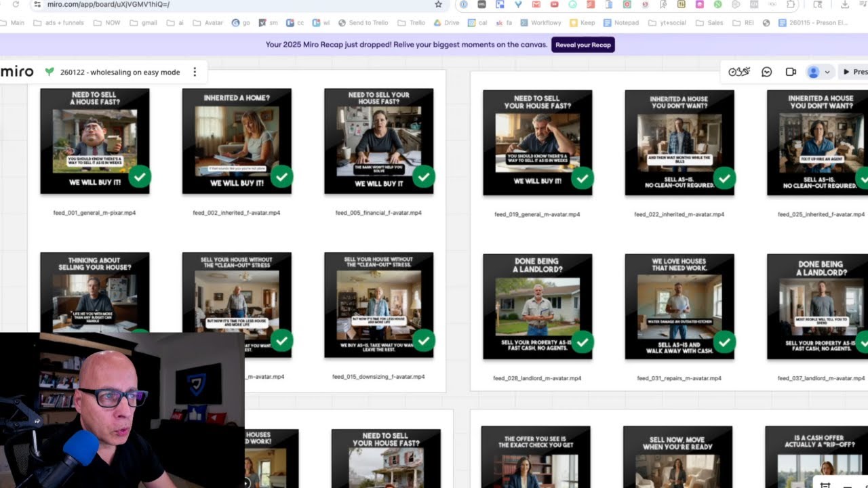Image resolution: width=868 pixels, height=488 pixels.
Task: Click the green plant icon beside board name
Action: (49, 72)
